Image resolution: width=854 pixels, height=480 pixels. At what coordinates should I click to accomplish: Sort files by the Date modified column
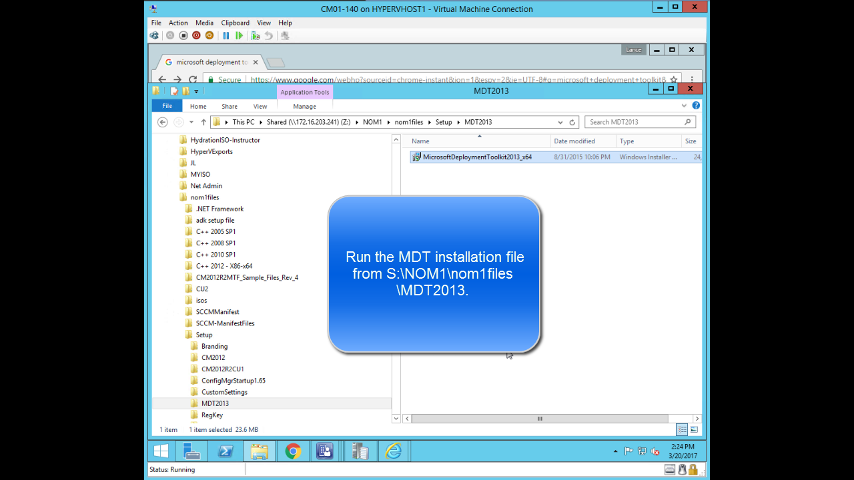point(575,141)
